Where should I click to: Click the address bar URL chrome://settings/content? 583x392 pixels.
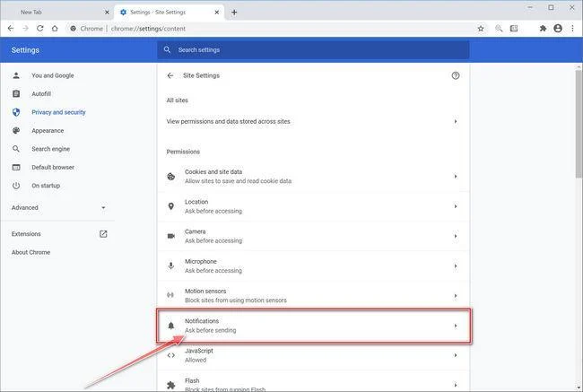tap(148, 29)
